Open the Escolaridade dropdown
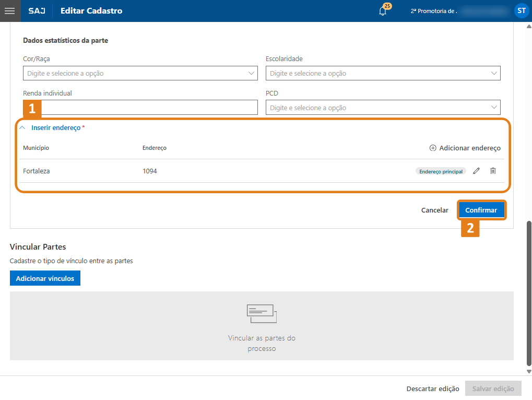The image size is (532, 400). click(383, 74)
